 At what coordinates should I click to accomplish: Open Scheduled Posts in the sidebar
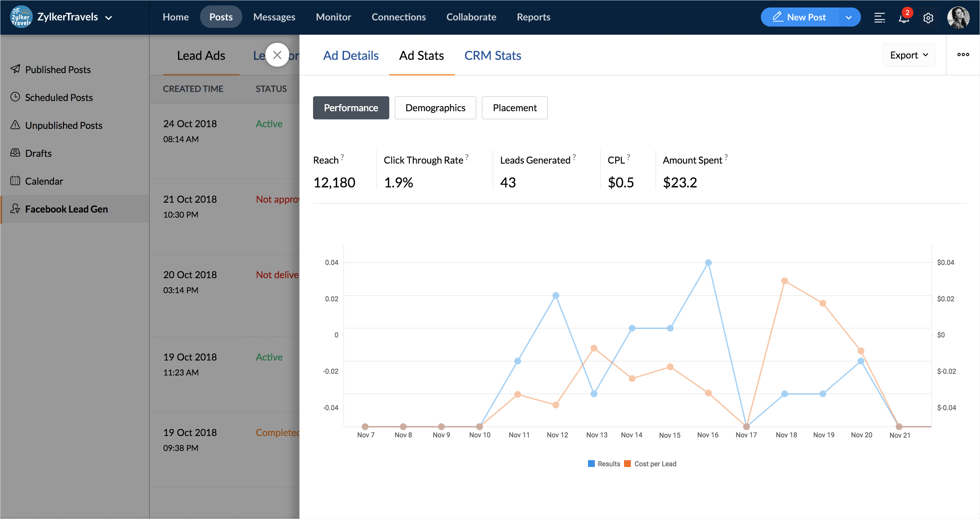(59, 98)
